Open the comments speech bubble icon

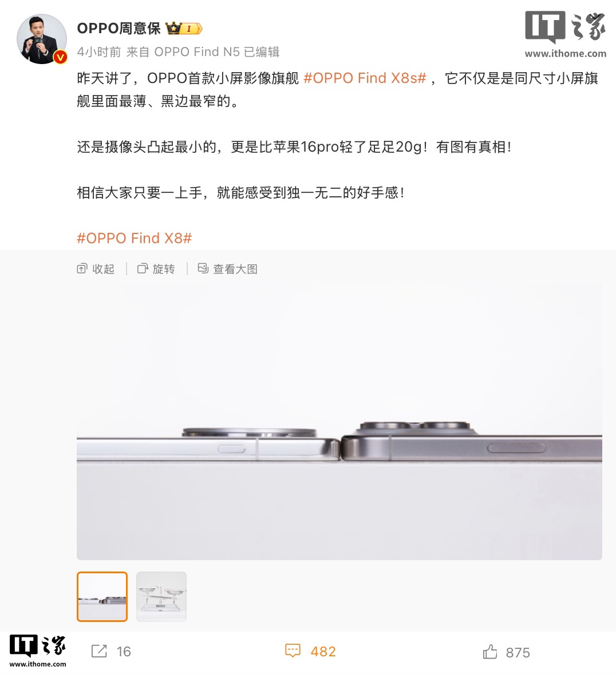click(x=293, y=651)
